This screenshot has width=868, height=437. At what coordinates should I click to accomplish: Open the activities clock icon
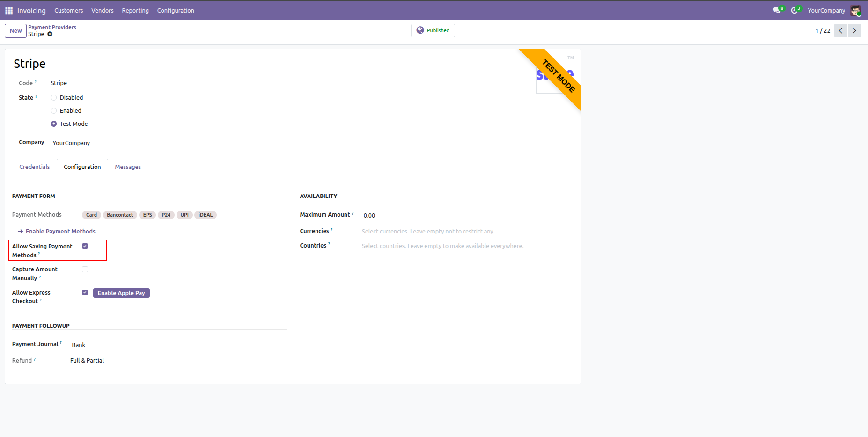[x=795, y=10]
